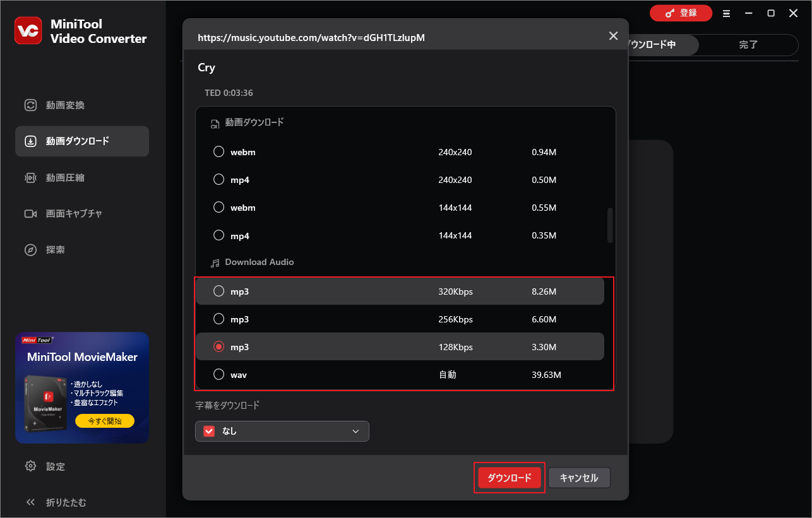This screenshot has width=812, height=518.
Task: Click the song title Cry
Action: pos(206,68)
